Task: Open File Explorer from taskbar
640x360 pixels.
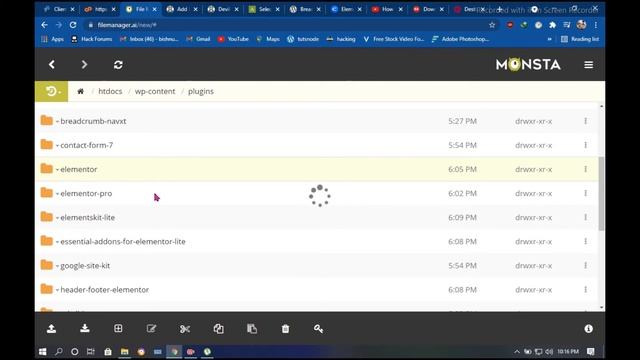Action: [124, 351]
